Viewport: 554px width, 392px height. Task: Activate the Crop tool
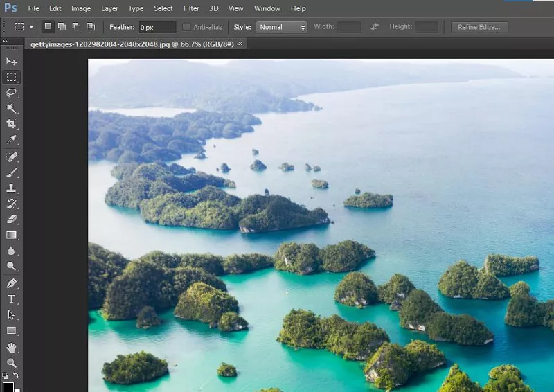[11, 125]
